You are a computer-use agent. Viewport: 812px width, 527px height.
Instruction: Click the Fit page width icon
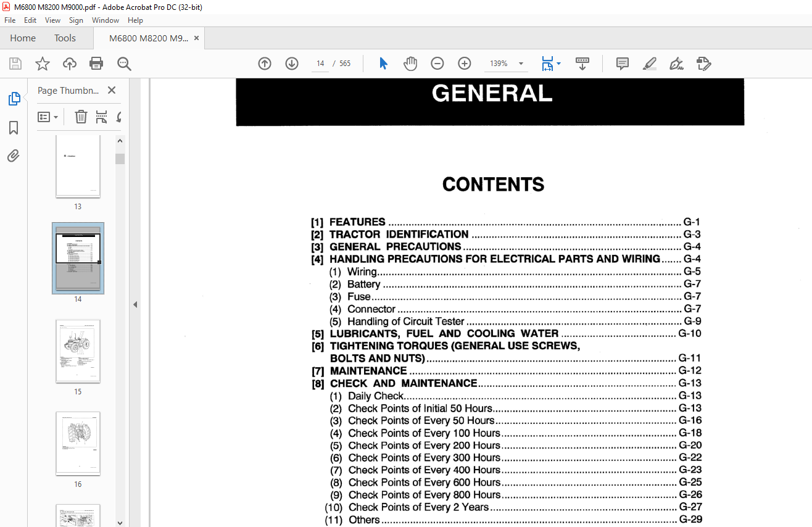pyautogui.click(x=547, y=64)
